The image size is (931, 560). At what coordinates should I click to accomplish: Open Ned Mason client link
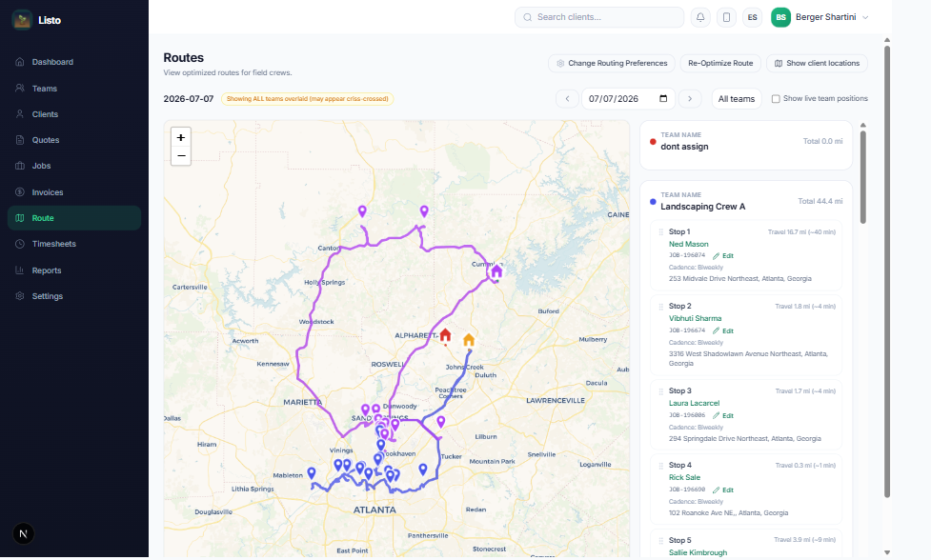[688, 244]
